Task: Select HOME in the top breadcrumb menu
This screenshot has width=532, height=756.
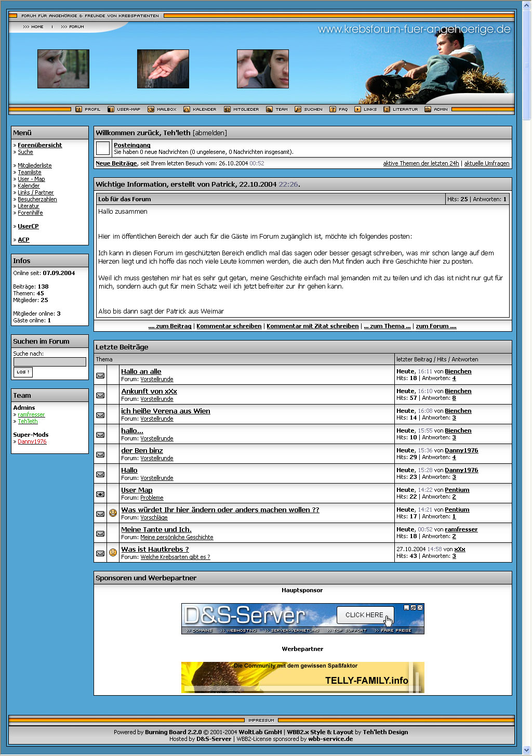Action: [x=37, y=27]
